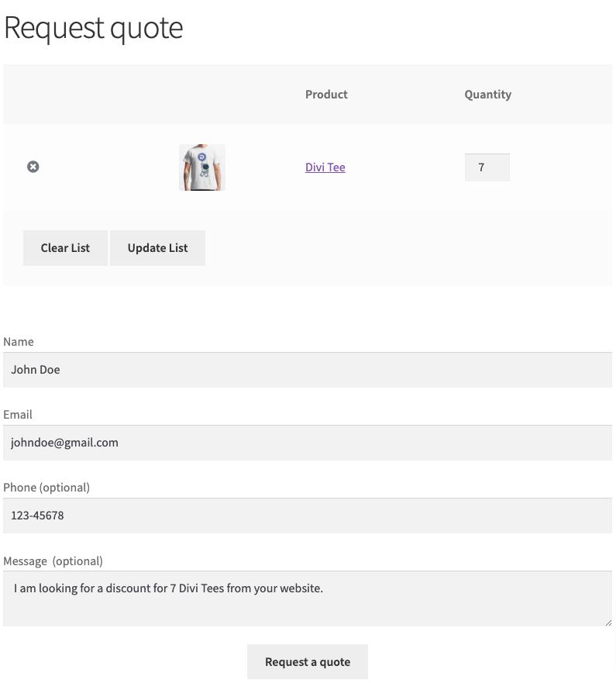616x683 pixels.
Task: Submit with the Request a quote button
Action: [x=308, y=661]
